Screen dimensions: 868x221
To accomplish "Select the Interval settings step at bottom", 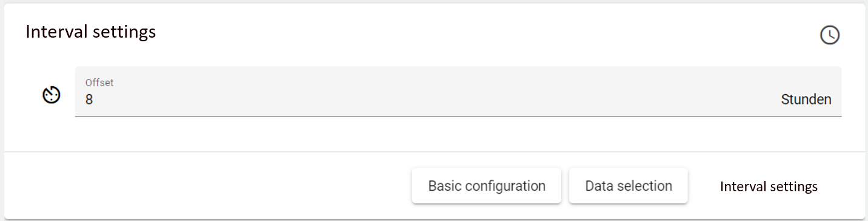I will pyautogui.click(x=769, y=186).
